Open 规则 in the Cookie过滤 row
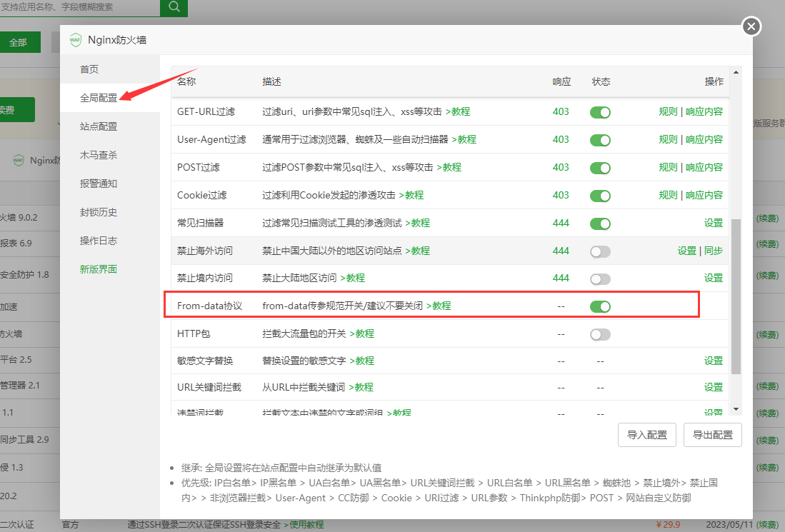This screenshot has width=785, height=532. coord(668,195)
